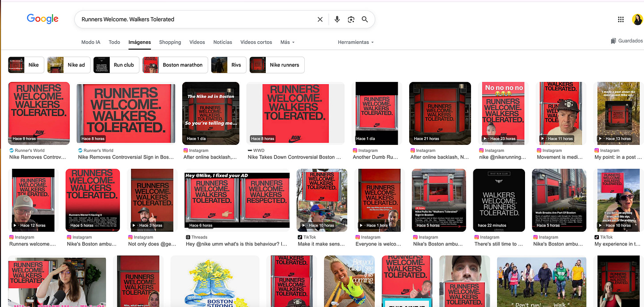644x307 pixels.
Task: Open the Google account avatar
Action: click(637, 19)
